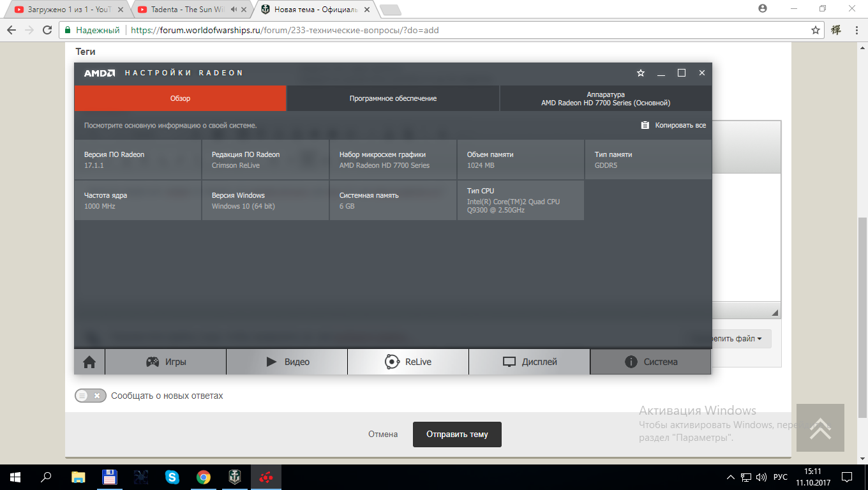Click the network tray icon
The image size is (868, 490).
point(746,477)
